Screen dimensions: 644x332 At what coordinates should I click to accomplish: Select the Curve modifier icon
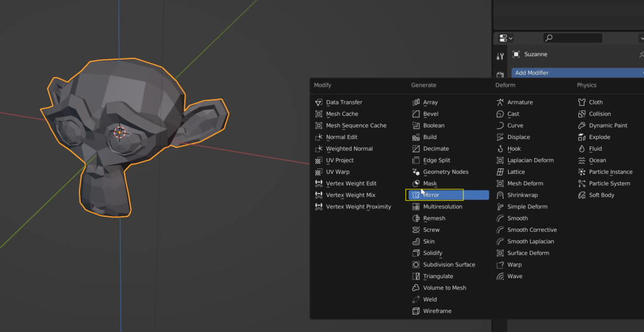pyautogui.click(x=500, y=125)
